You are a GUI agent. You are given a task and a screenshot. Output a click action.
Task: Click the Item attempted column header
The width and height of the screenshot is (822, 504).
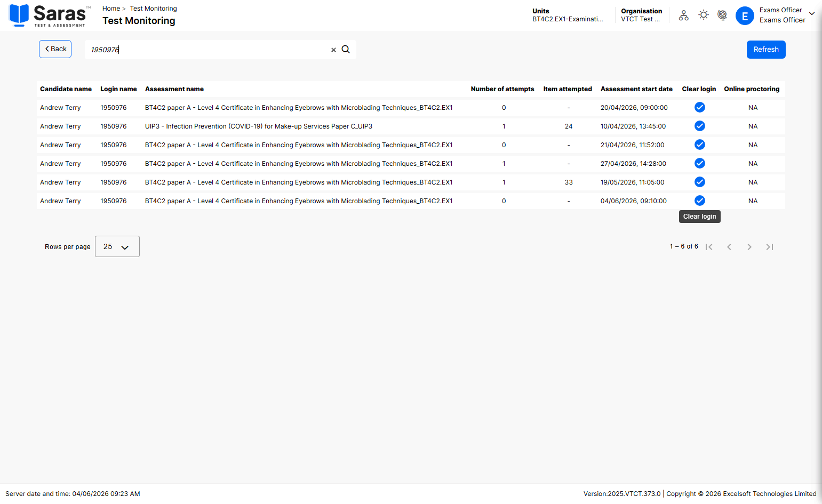point(568,89)
